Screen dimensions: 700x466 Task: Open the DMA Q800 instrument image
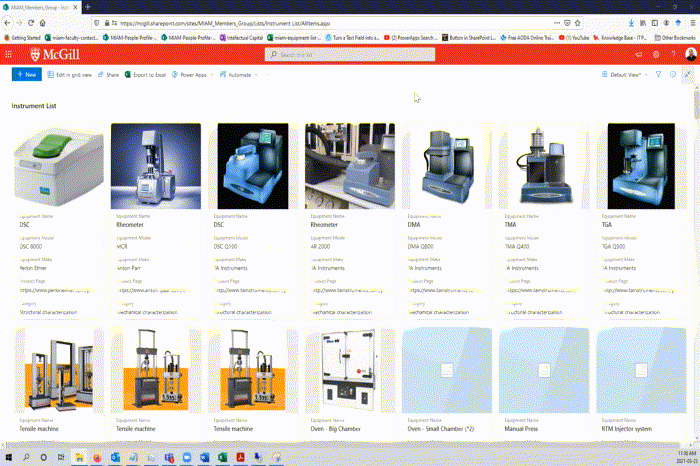(x=447, y=166)
